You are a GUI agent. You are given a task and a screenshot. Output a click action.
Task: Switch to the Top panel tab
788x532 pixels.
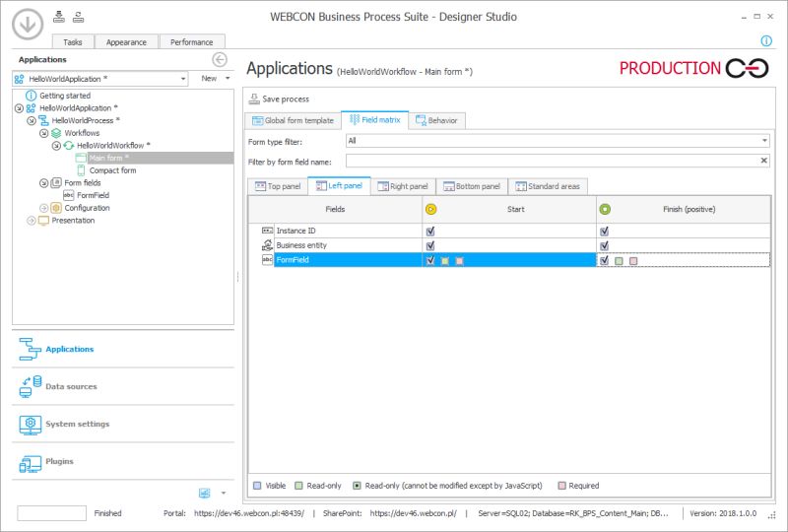click(278, 186)
